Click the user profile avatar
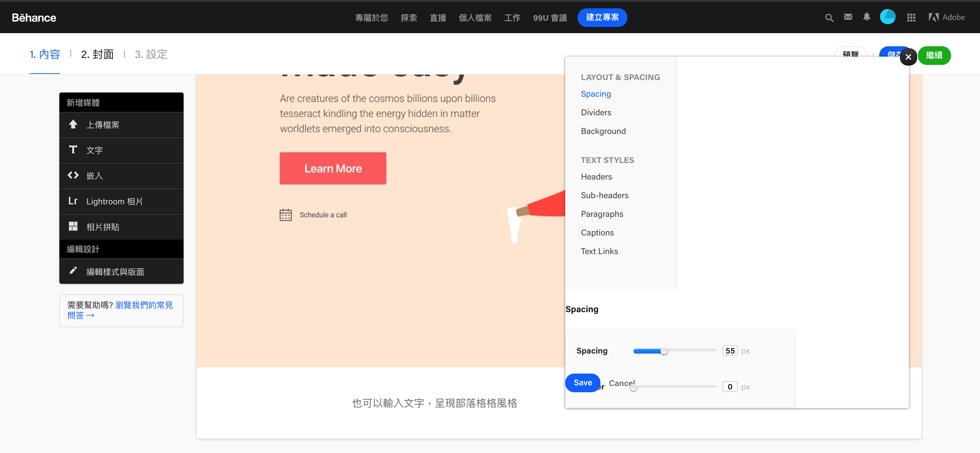The width and height of the screenshot is (980, 453). (887, 17)
